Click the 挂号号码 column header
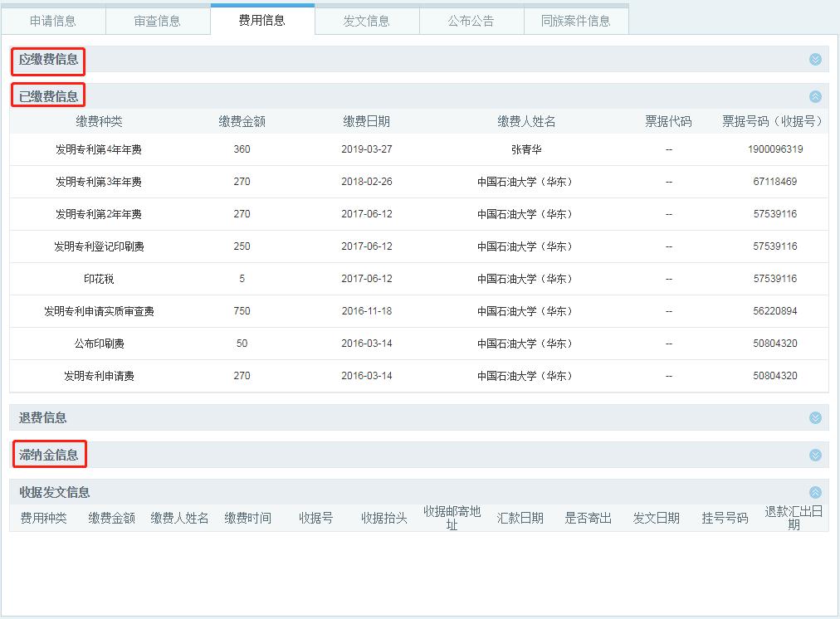 coord(725,519)
